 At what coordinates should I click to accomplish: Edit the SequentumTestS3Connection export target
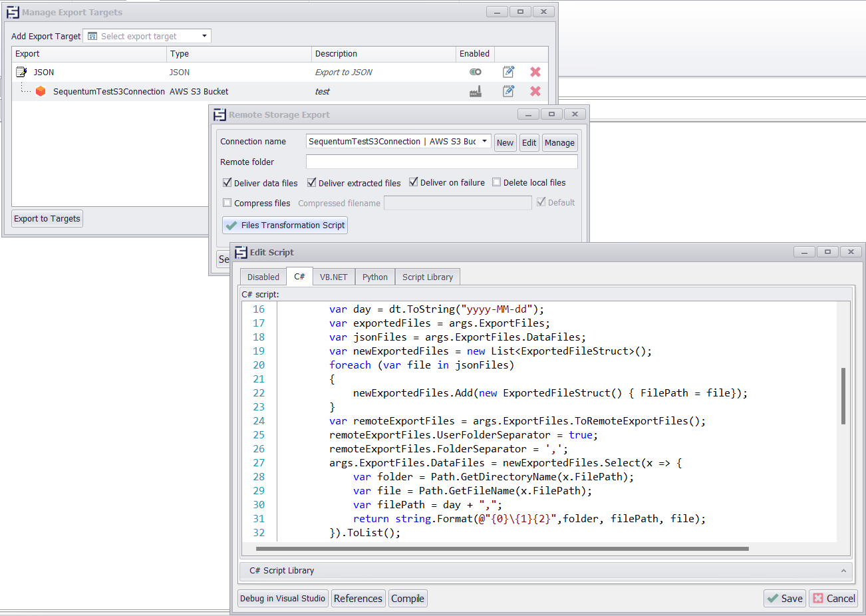point(509,91)
